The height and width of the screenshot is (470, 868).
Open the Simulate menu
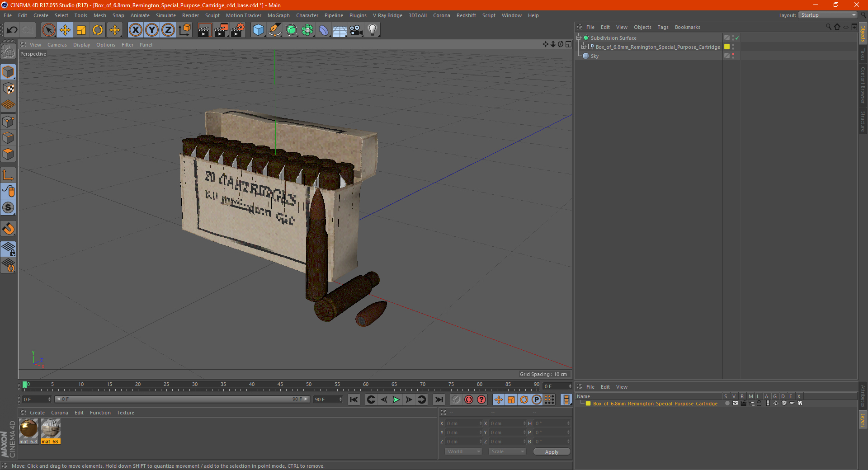point(166,15)
